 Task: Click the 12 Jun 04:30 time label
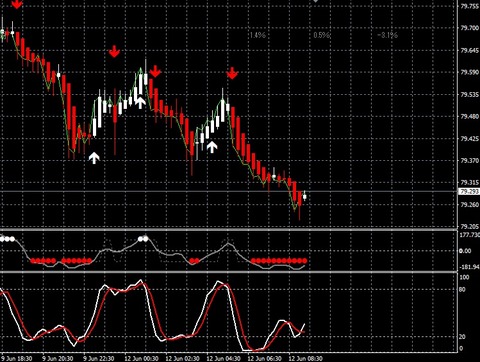[223, 359]
